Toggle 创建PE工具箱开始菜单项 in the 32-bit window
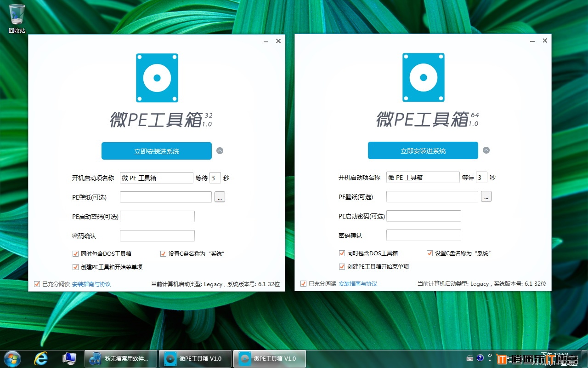588x368 pixels. tap(75, 267)
